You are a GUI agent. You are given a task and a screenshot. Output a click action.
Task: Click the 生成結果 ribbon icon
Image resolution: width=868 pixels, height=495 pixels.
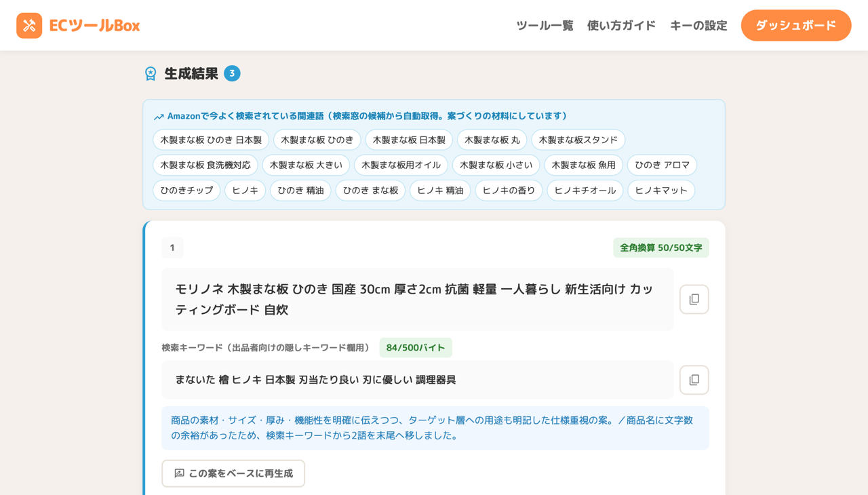point(151,73)
